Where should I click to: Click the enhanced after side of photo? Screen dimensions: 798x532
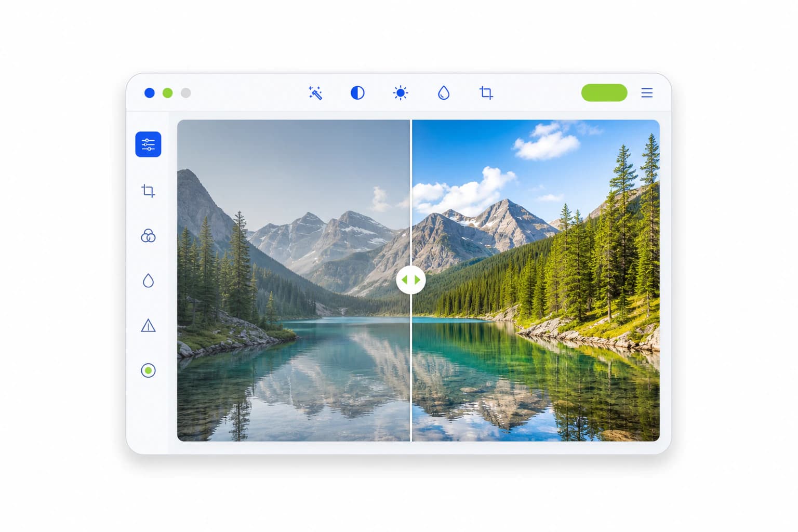coord(536,281)
